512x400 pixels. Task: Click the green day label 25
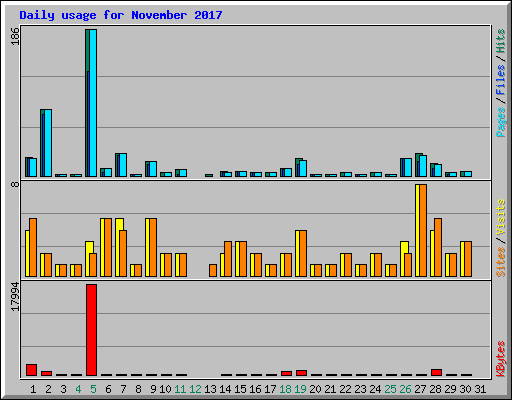tap(390, 389)
